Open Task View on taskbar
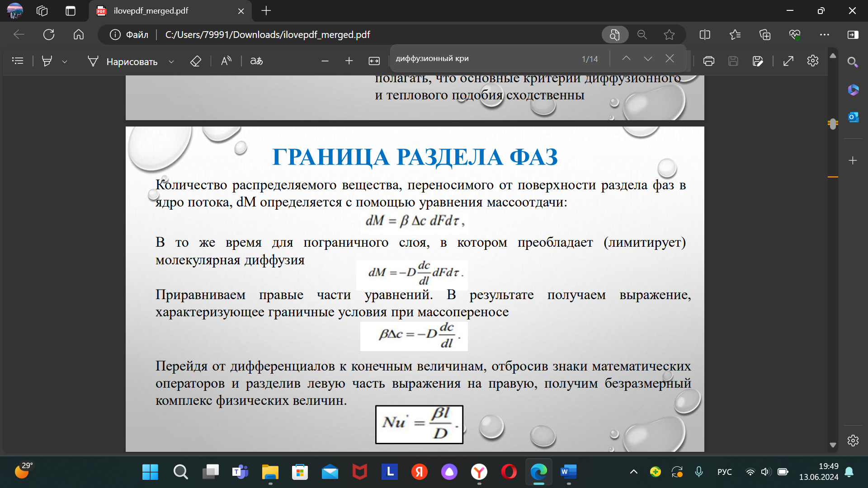The image size is (868, 488). pos(210,472)
